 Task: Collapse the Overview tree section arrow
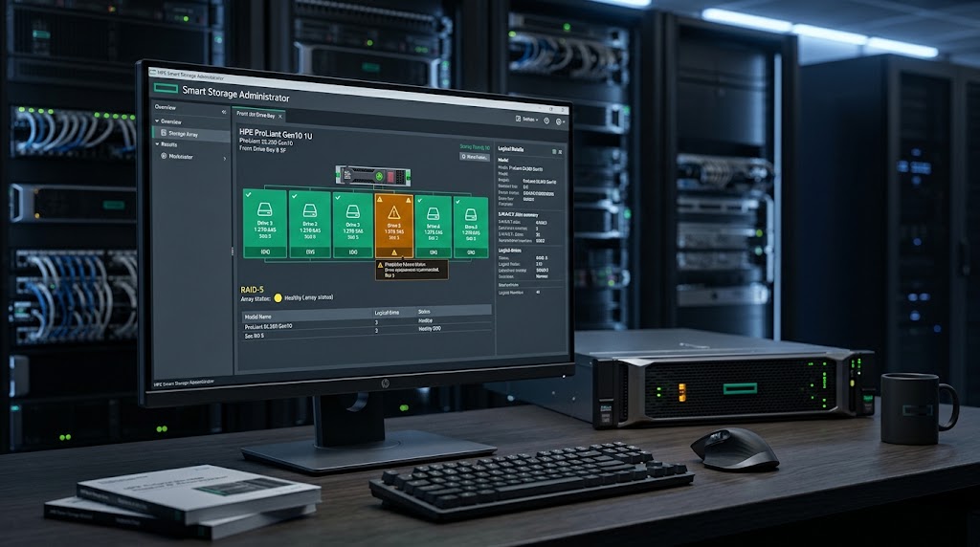(157, 120)
